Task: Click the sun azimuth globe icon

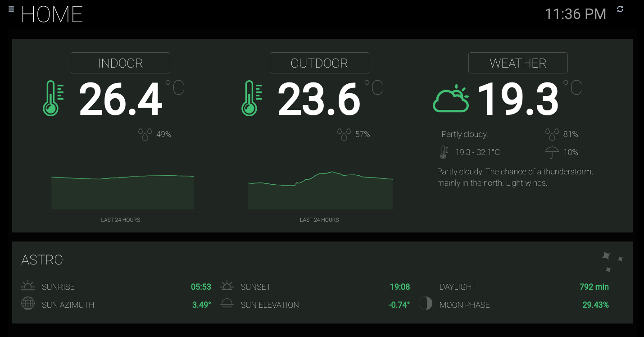Action: (x=28, y=303)
